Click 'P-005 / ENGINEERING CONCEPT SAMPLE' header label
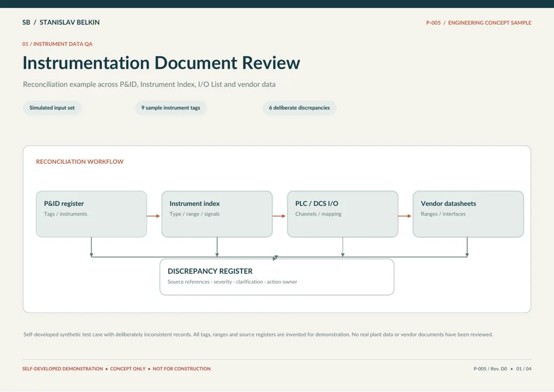554x392 pixels. [x=479, y=23]
